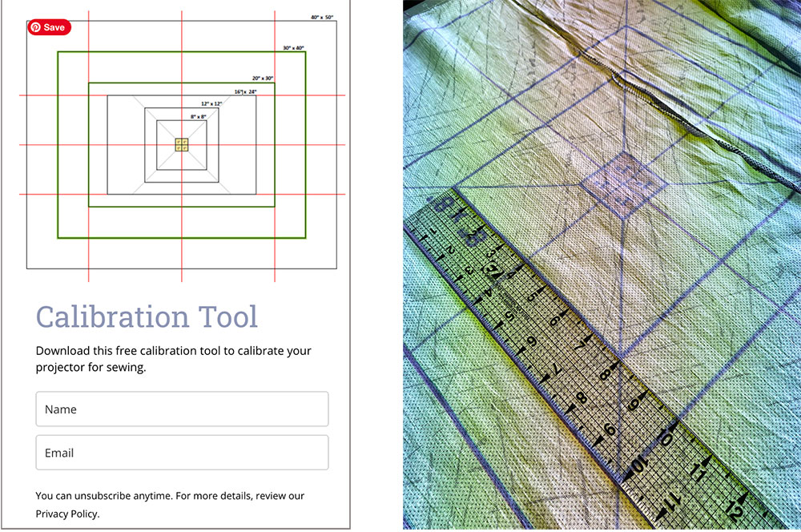Focus the Name input field

tap(182, 409)
